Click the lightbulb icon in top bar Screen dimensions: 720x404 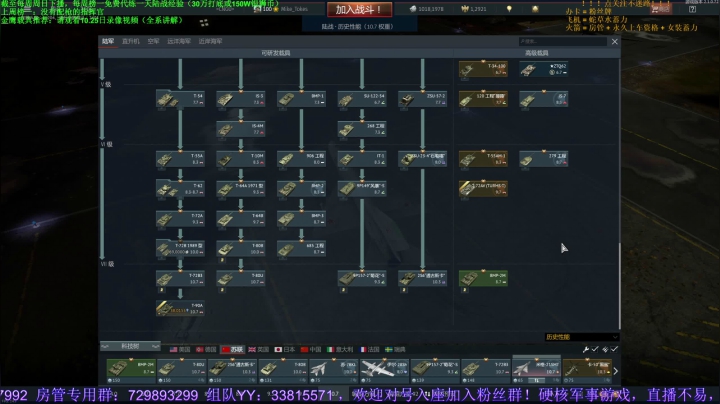click(x=509, y=9)
